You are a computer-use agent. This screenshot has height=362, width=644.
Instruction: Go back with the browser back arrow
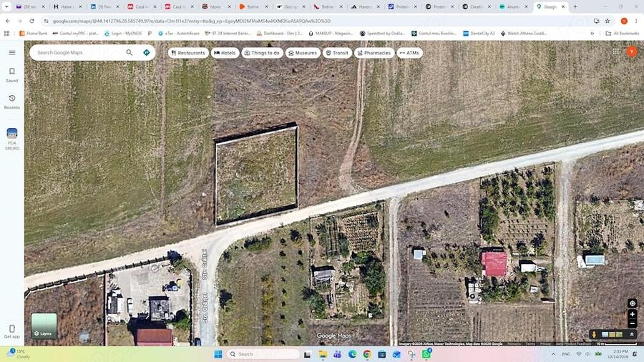(8, 21)
